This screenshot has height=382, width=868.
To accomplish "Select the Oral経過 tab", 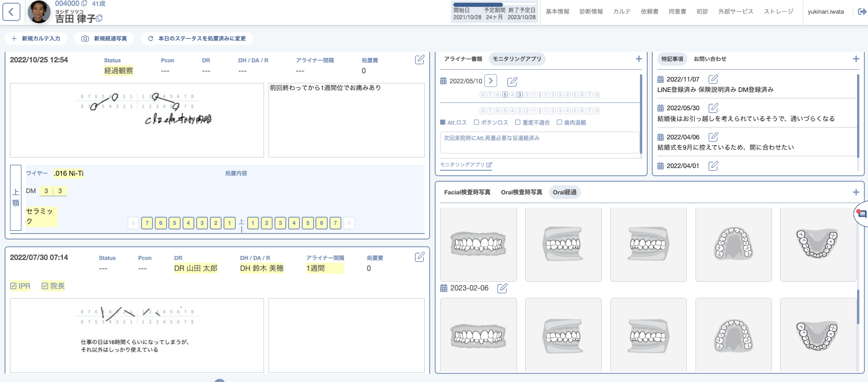I will click(x=564, y=193).
